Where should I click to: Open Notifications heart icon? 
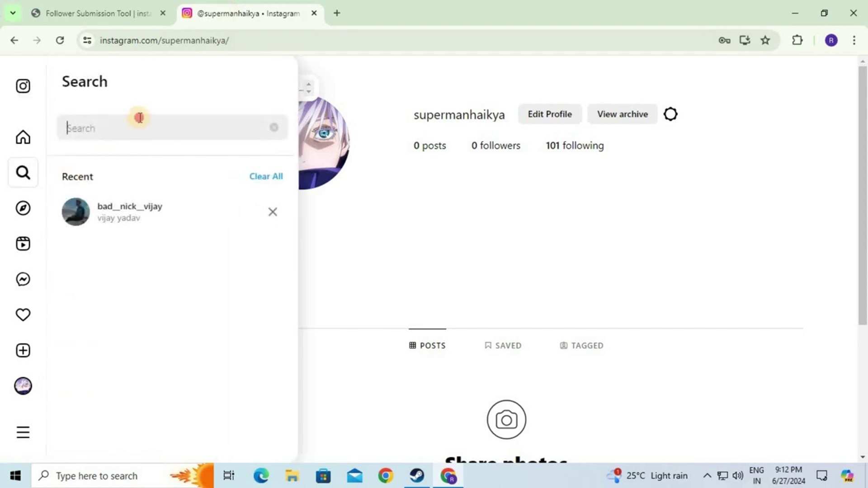(23, 314)
